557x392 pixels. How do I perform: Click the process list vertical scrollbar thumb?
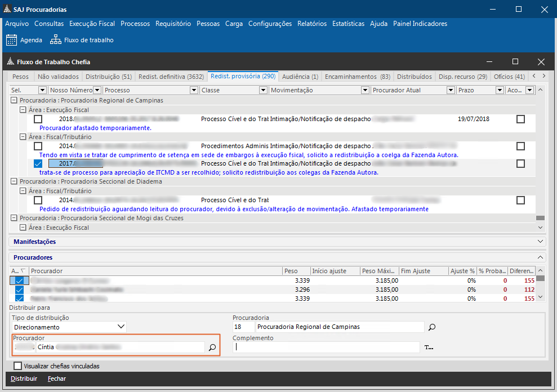tap(540, 217)
